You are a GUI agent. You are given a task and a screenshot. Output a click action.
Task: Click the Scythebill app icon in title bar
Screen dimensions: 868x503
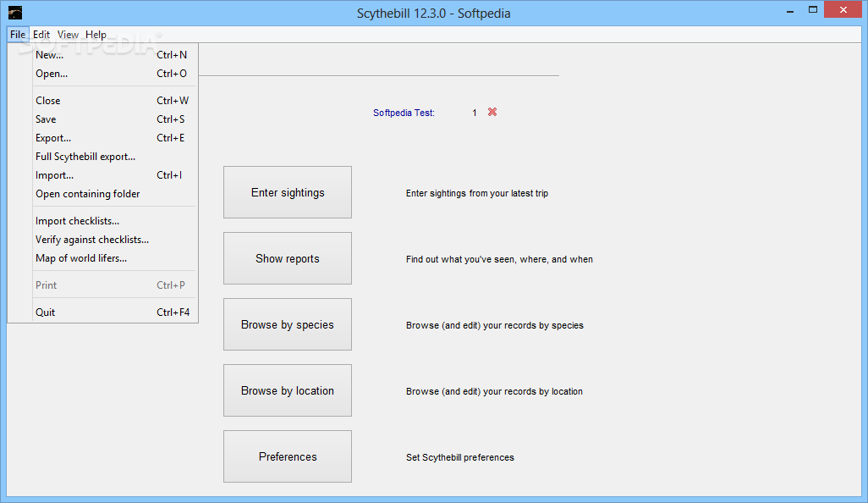(15, 13)
